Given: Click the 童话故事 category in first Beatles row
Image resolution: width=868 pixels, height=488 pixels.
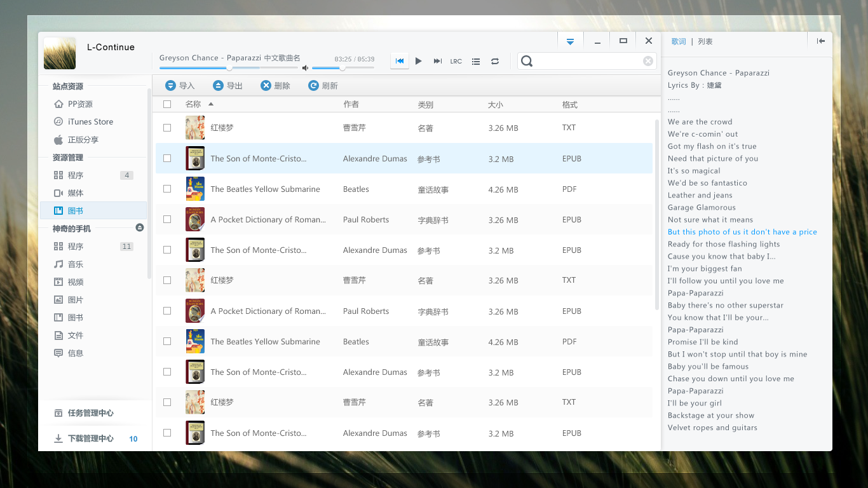Looking at the screenshot, I should coord(433,189).
